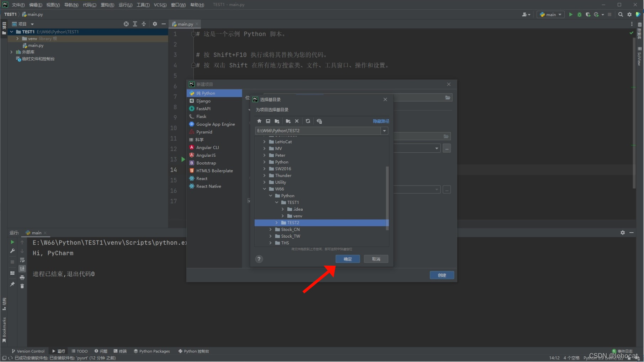Expand the Stock_CN folder
The height and width of the screenshot is (362, 644).
tap(271, 229)
